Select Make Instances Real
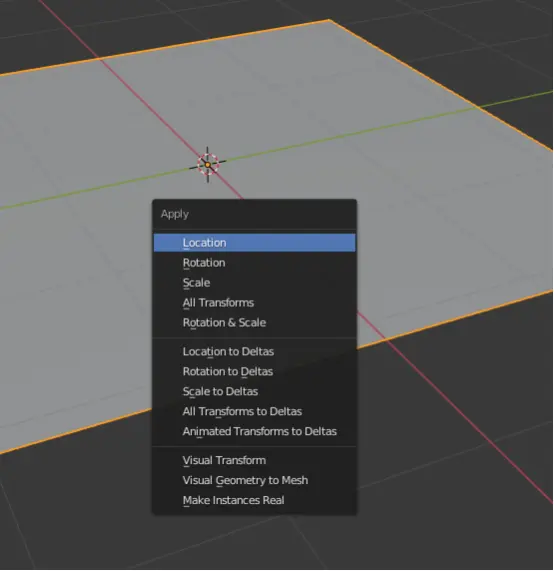 [254, 500]
